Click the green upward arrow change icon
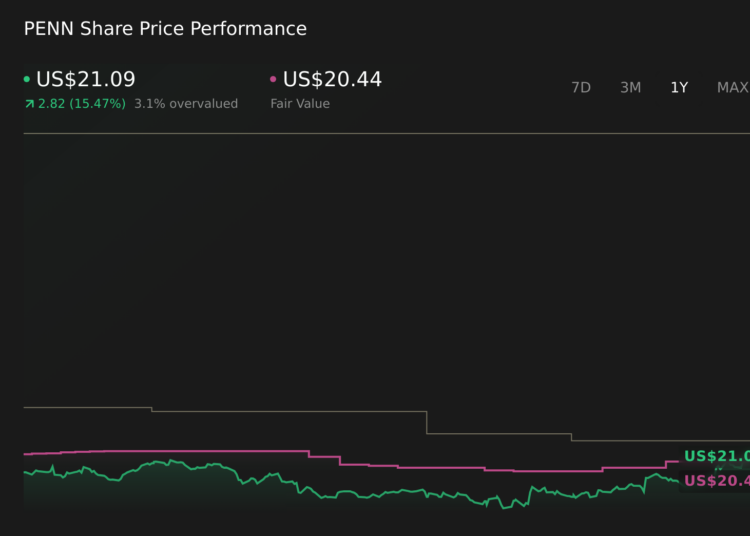The width and height of the screenshot is (750, 536). tap(30, 104)
